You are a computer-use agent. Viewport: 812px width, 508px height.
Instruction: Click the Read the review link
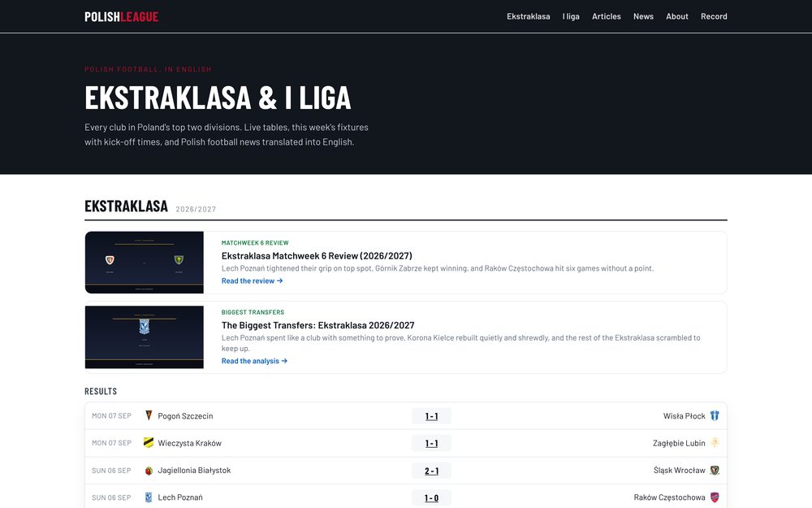point(253,281)
